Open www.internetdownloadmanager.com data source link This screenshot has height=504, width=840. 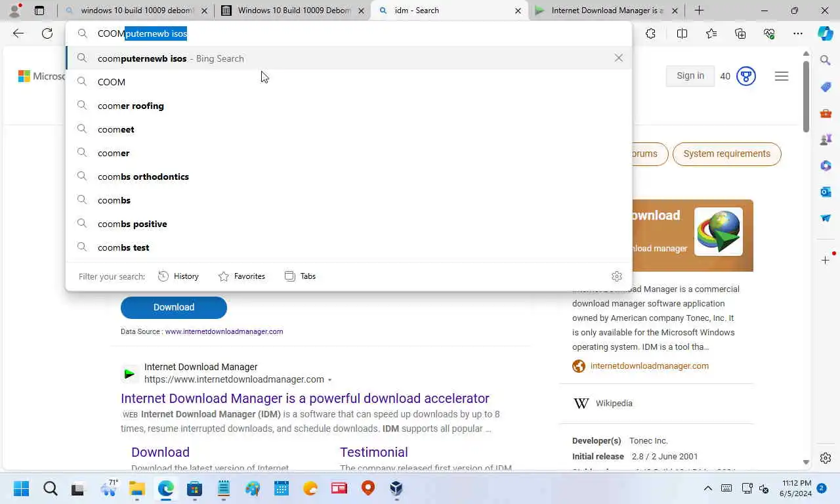click(224, 331)
